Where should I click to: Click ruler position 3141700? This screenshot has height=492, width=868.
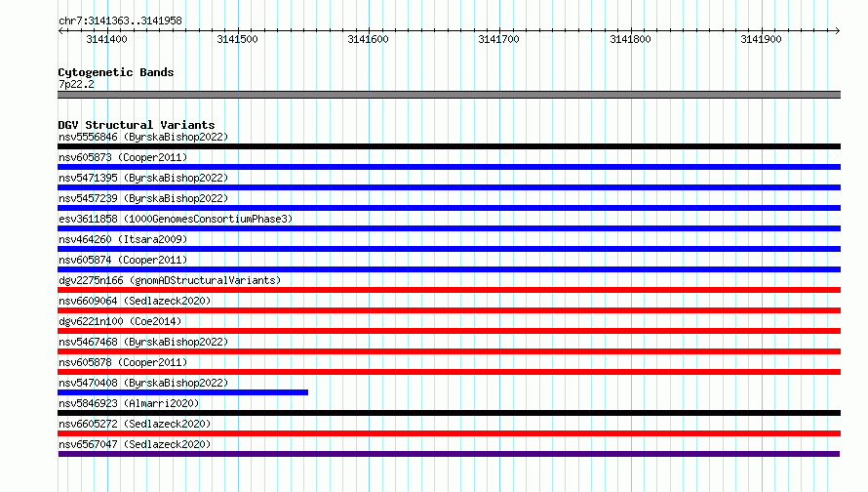tap(498, 39)
